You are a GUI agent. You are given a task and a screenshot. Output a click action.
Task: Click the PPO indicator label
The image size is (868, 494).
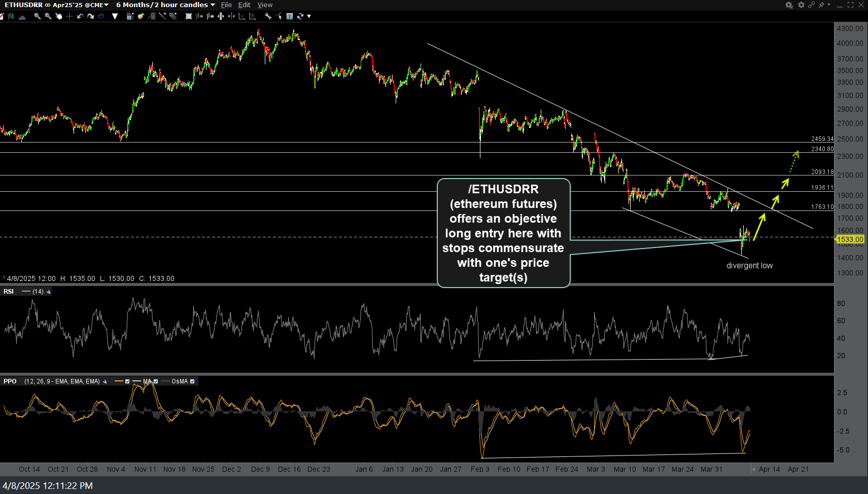pos(10,381)
